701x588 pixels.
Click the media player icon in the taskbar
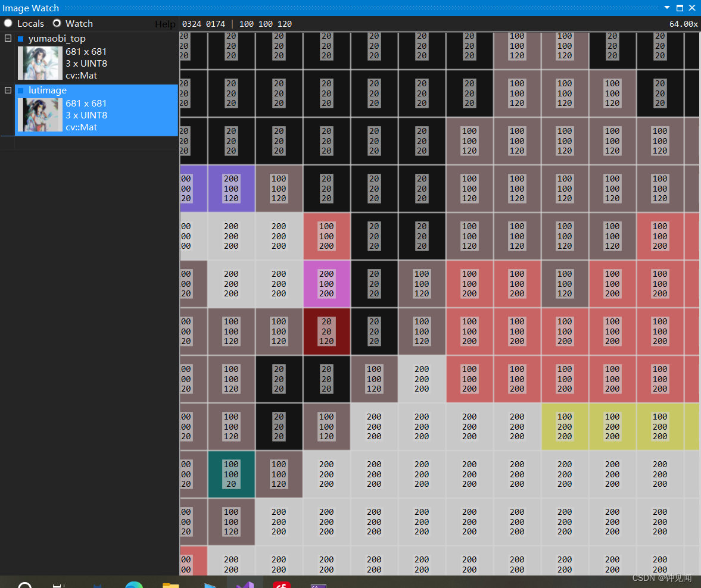coord(208,586)
